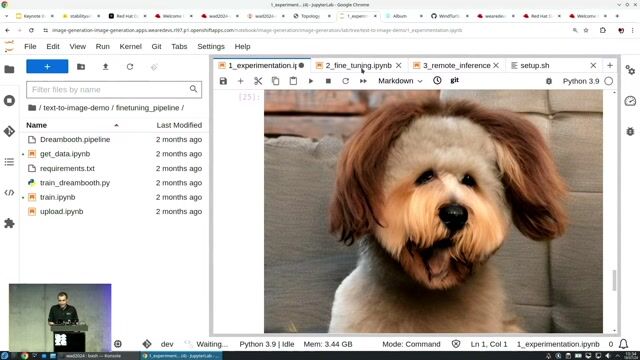Switch to 3_remote_inference tab

(456, 65)
